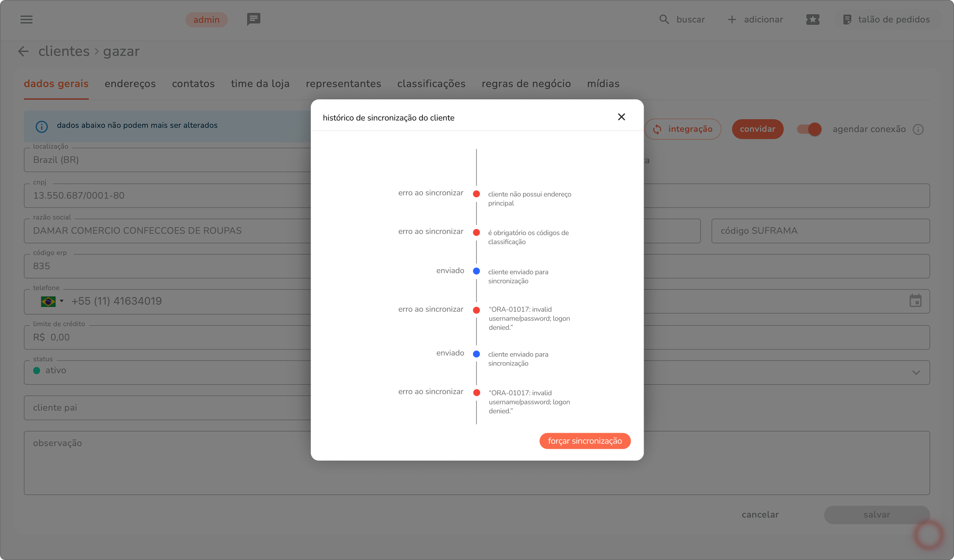Viewport: 954px width, 560px height.
Task: Click the star favorites icon in header
Action: (x=812, y=19)
